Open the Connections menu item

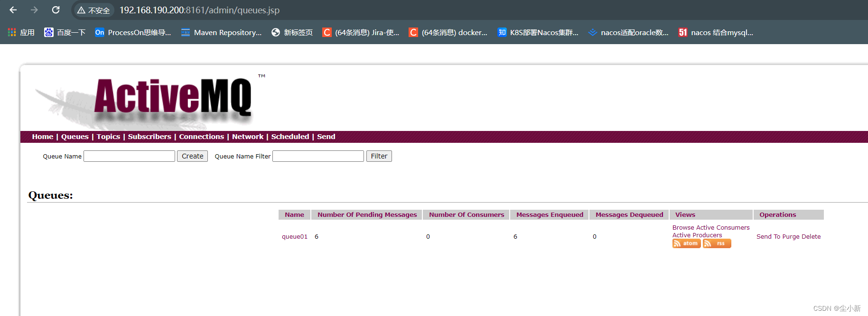(x=201, y=137)
